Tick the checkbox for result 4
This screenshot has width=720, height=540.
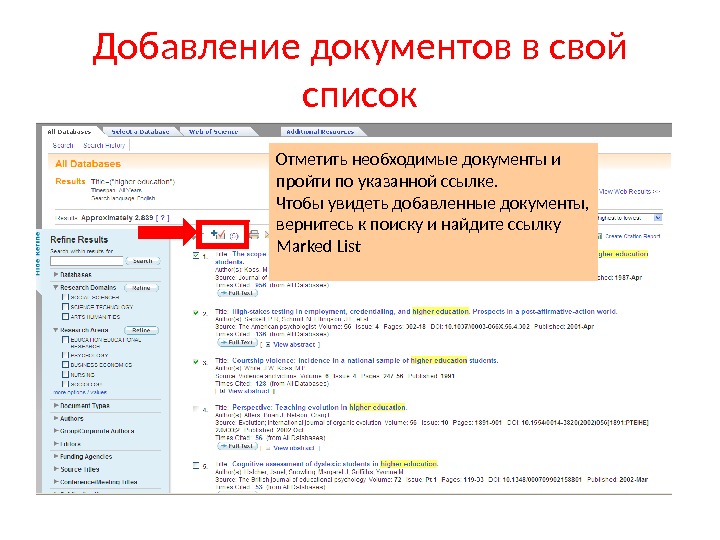pos(196,409)
